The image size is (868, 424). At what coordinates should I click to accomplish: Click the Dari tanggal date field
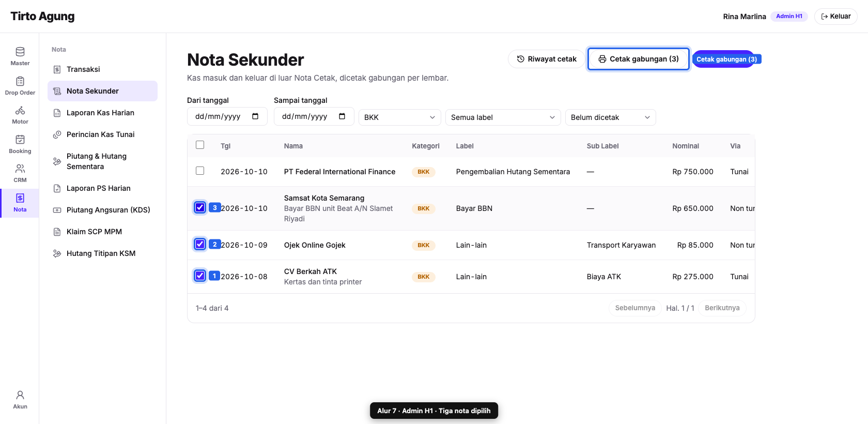point(227,116)
